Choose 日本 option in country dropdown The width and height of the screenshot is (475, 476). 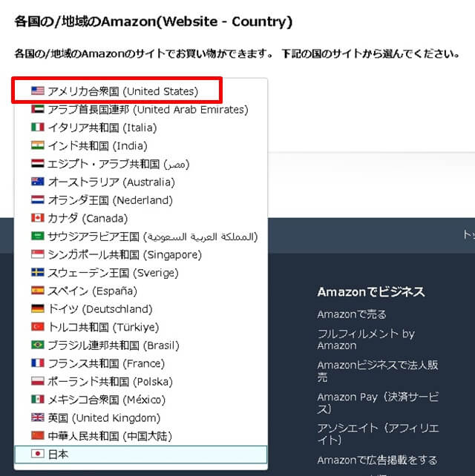tap(59, 454)
